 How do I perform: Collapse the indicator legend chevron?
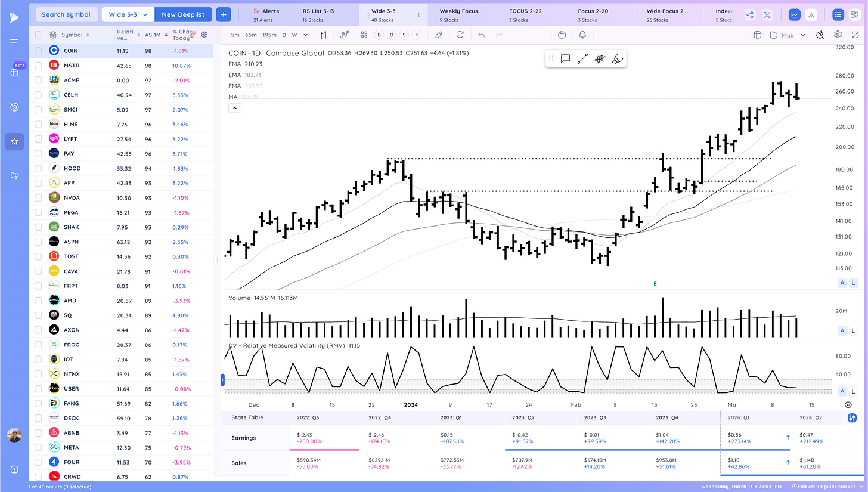pyautogui.click(x=234, y=108)
